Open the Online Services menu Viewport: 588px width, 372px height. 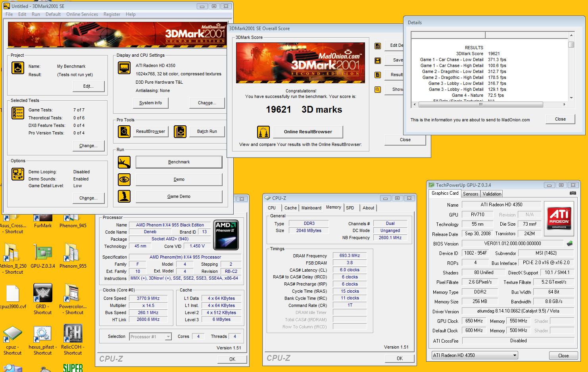82,14
